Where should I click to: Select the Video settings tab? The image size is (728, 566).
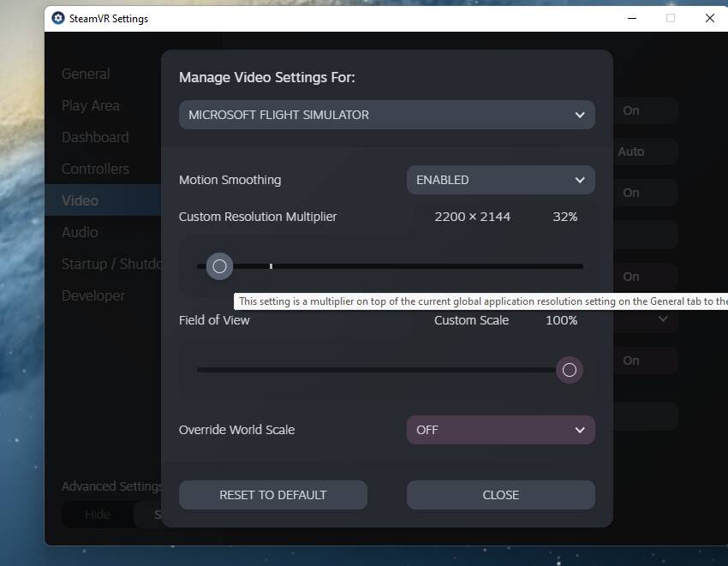click(103, 200)
